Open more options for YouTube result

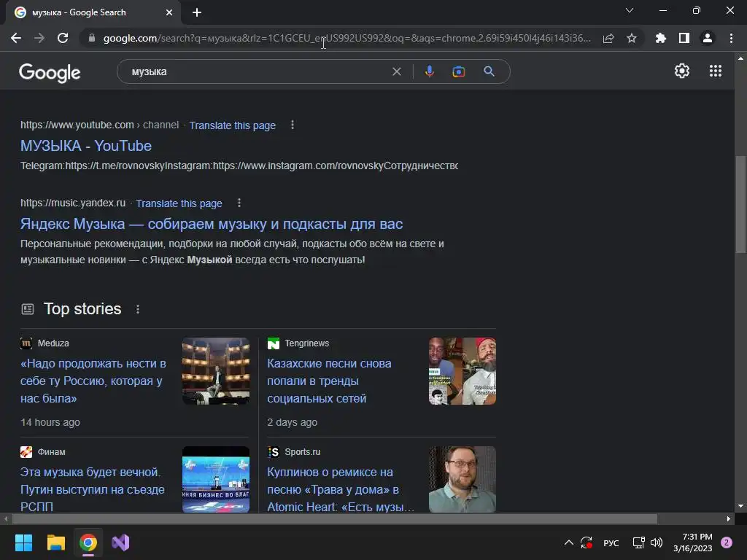(x=293, y=125)
